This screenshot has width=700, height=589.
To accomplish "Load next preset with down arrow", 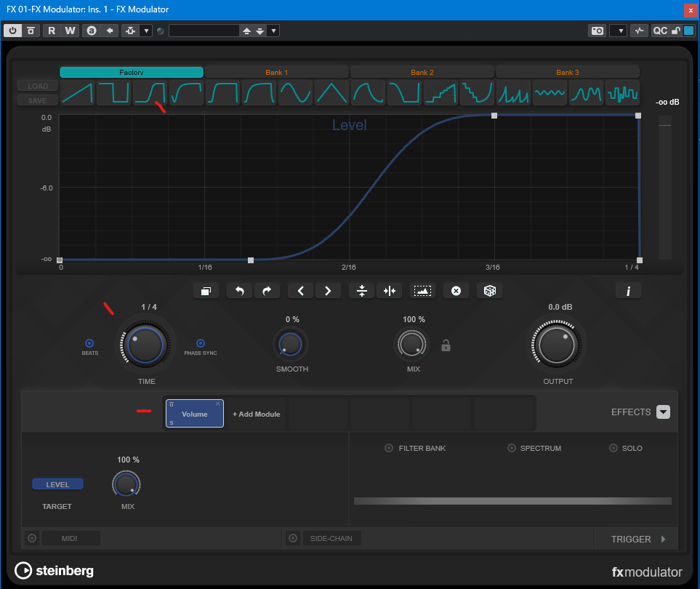I will coord(260,31).
